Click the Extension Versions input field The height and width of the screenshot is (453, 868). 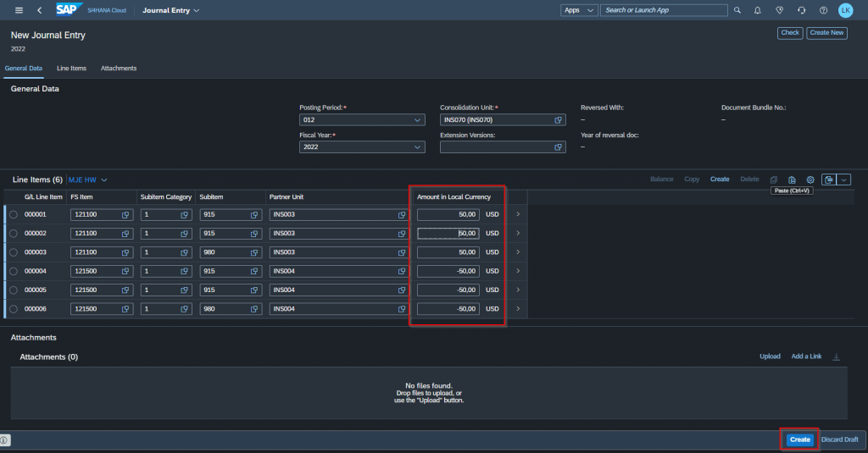tap(503, 147)
